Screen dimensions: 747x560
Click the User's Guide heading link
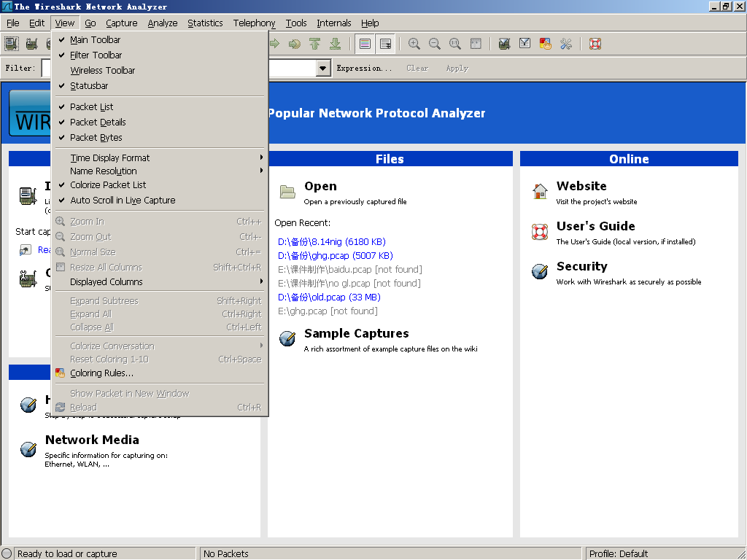click(x=595, y=226)
